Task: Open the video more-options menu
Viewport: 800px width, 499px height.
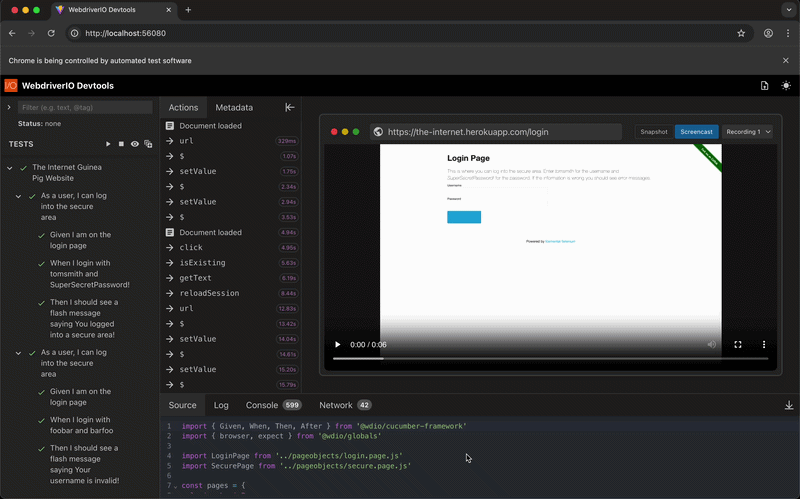Action: [764, 344]
